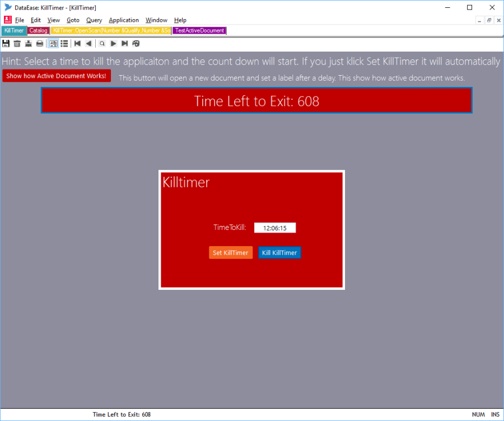This screenshot has height=421, width=504.
Task: Click the Print toolbar icon
Action: click(x=40, y=44)
